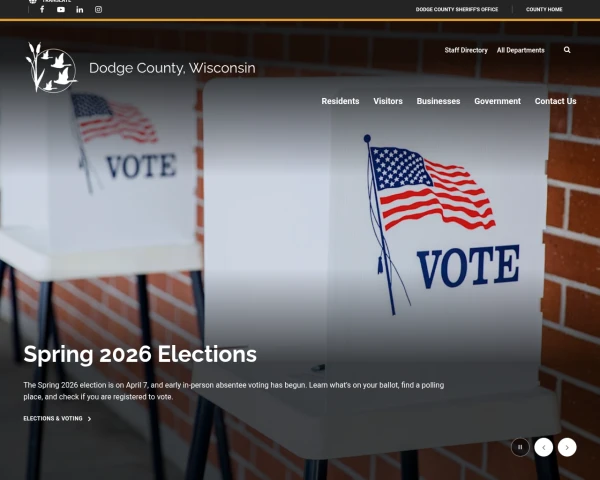Go to the previous slide
This screenshot has height=480, width=600.
coord(543,447)
